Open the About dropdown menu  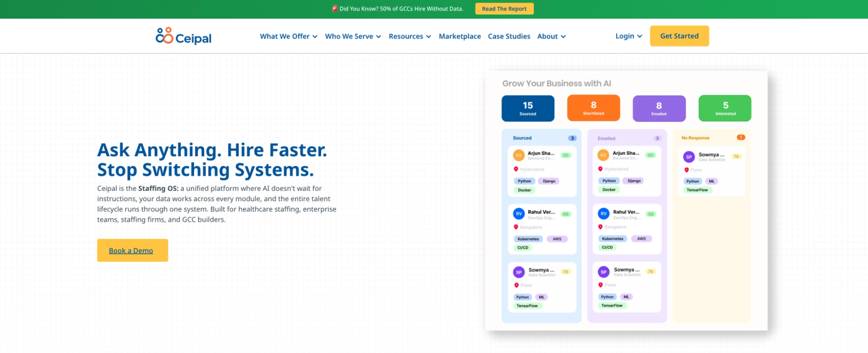click(x=551, y=37)
